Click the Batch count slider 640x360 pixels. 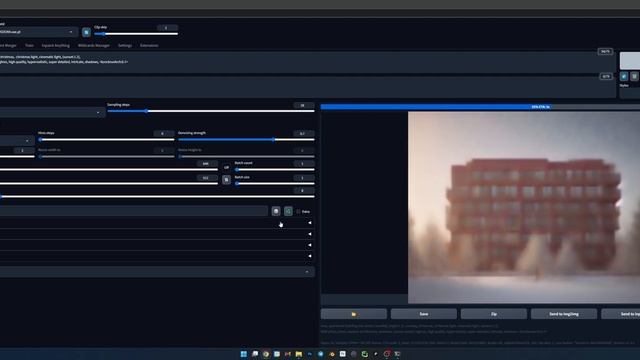pos(274,169)
